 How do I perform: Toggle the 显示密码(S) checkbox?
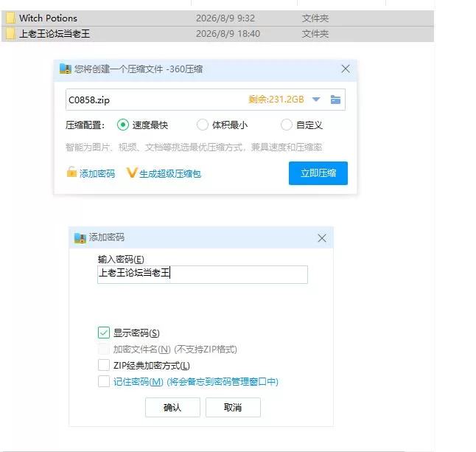click(104, 333)
